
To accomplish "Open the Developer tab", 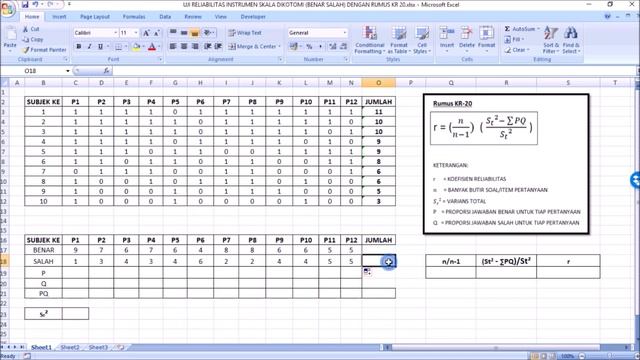I will click(253, 17).
